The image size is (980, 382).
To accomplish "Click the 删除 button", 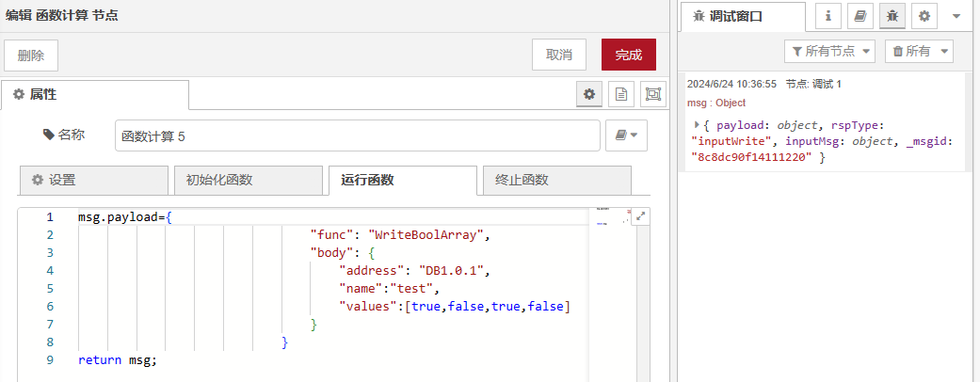I will (31, 55).
